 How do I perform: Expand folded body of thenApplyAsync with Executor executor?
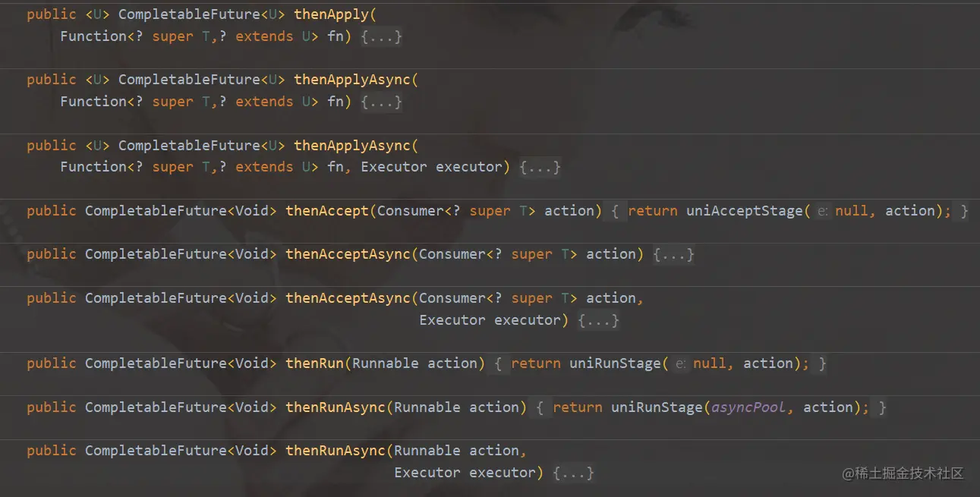(540, 167)
